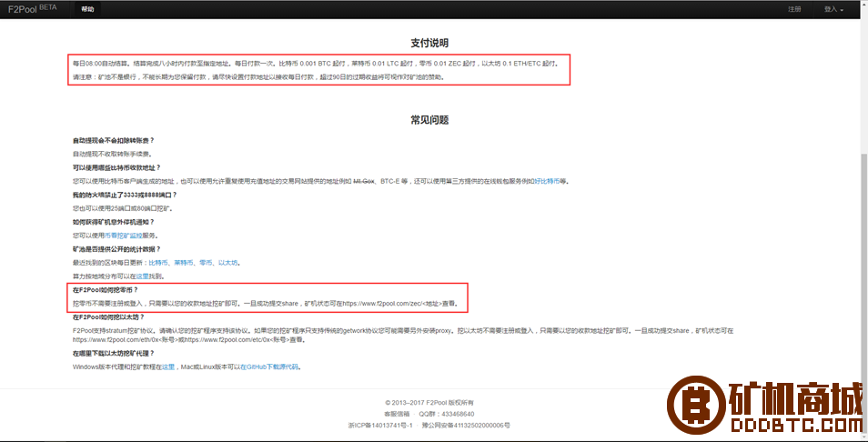868x442 pixels.
Task: Follow the 币看挖矿监控 link
Action: [124, 236]
